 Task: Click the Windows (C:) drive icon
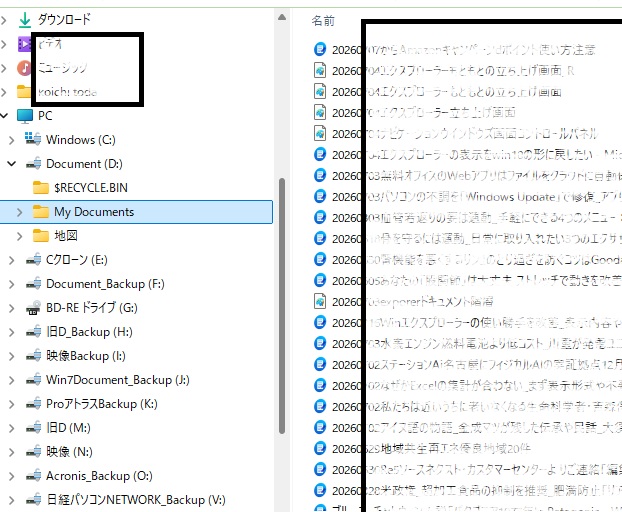click(33, 139)
